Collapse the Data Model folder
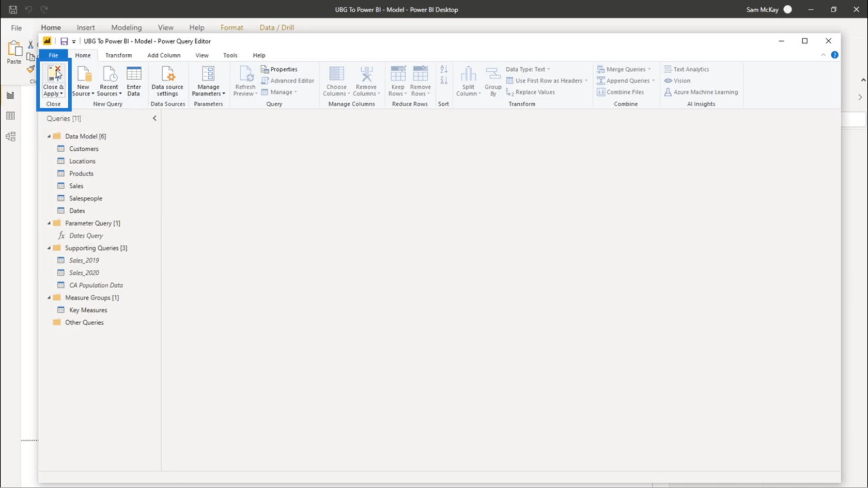The height and width of the screenshot is (488, 868). pos(49,136)
